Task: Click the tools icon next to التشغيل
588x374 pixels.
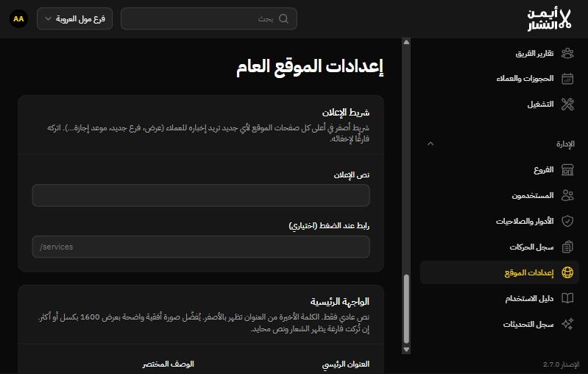Action: coord(567,105)
